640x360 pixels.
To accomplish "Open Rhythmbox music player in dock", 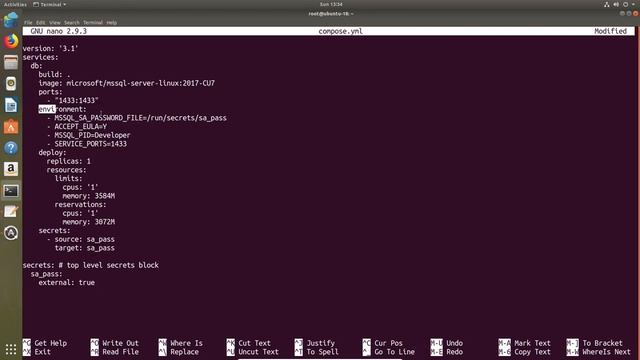I will [11, 84].
